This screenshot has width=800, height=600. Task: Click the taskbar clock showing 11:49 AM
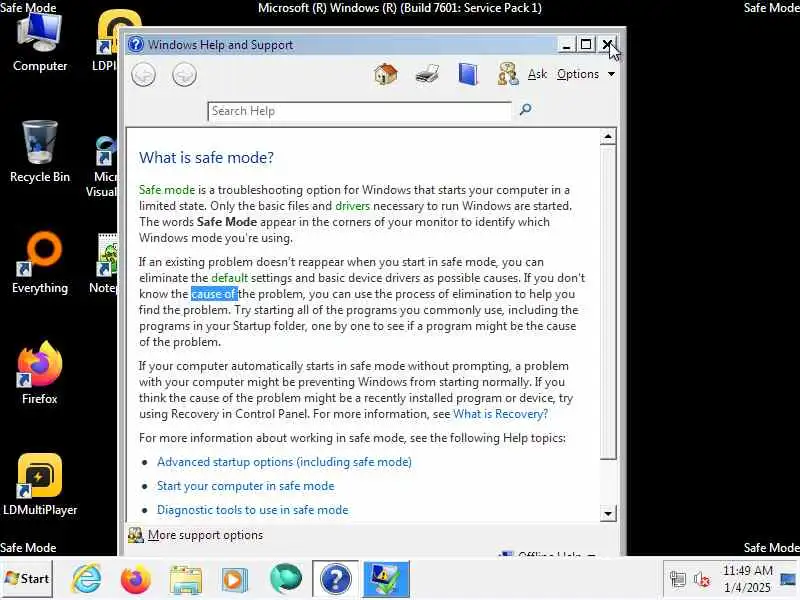coord(747,579)
